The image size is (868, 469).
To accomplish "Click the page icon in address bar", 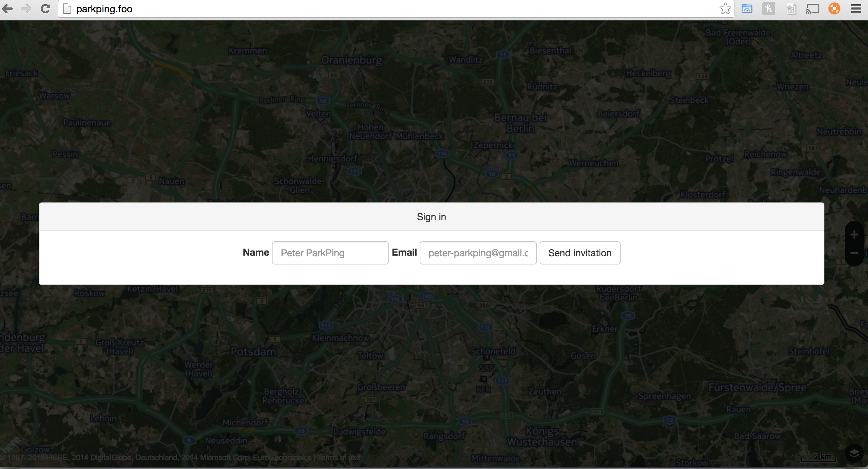I will [67, 9].
